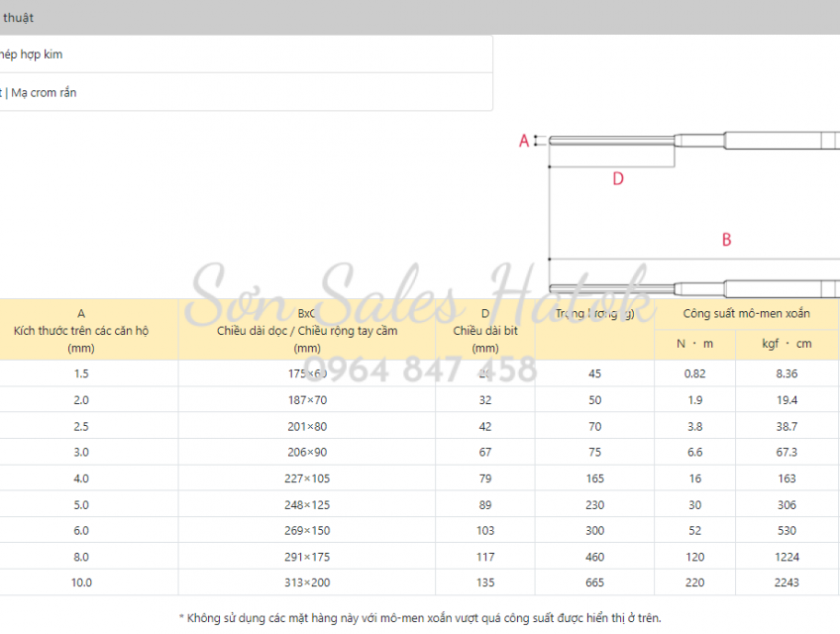This screenshot has height=634, width=840.
Task: Click the gray specifications header bar
Action: [420, 18]
